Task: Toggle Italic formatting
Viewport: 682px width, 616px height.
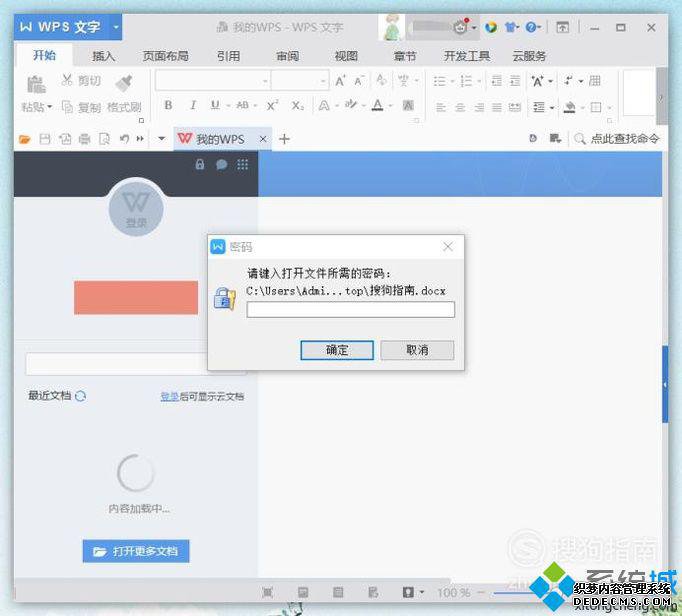Action: click(193, 105)
